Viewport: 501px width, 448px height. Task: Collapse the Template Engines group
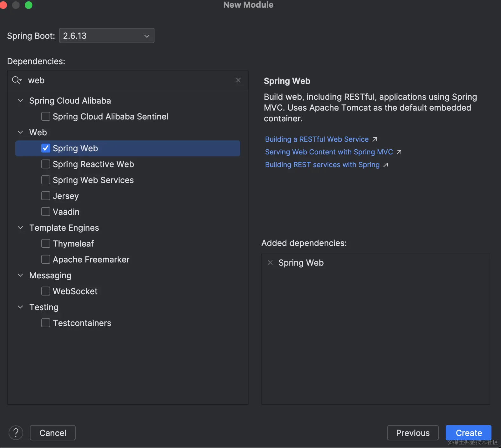point(20,227)
